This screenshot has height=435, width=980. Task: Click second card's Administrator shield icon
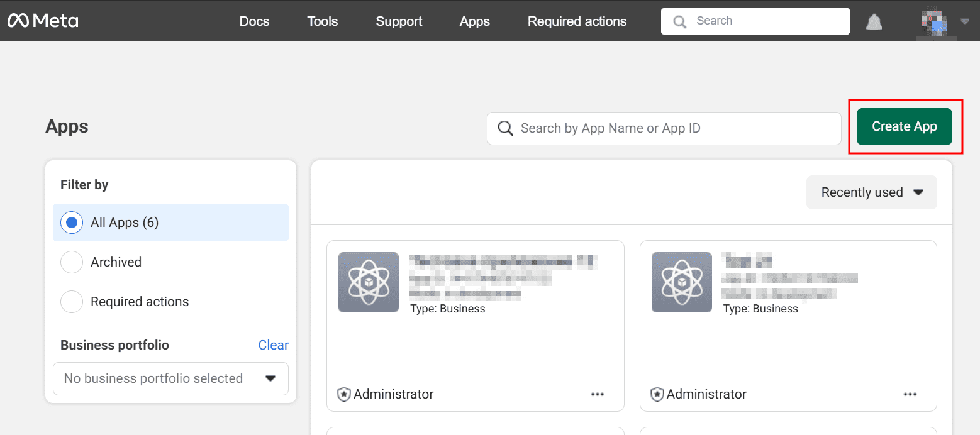pos(657,394)
